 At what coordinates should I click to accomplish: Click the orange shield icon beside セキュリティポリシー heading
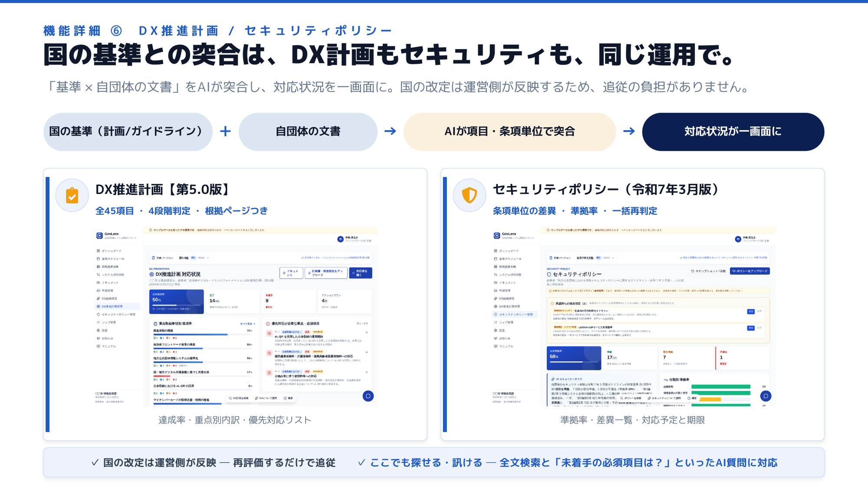469,195
